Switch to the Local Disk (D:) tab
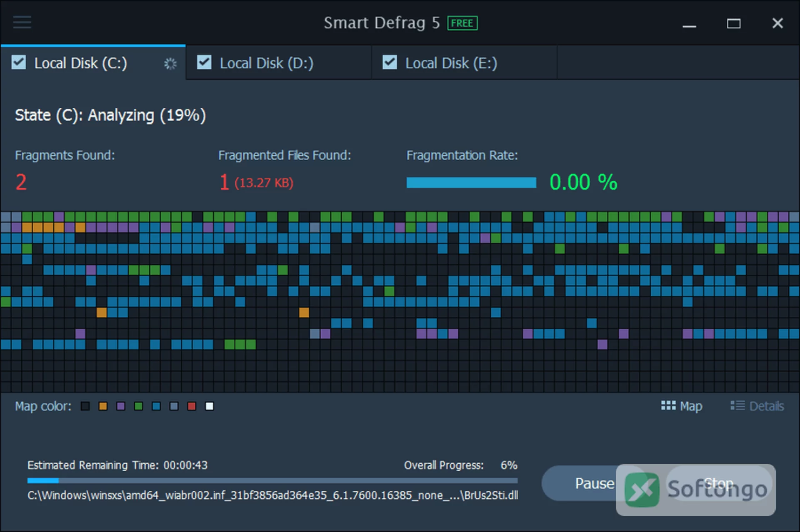 [x=278, y=63]
